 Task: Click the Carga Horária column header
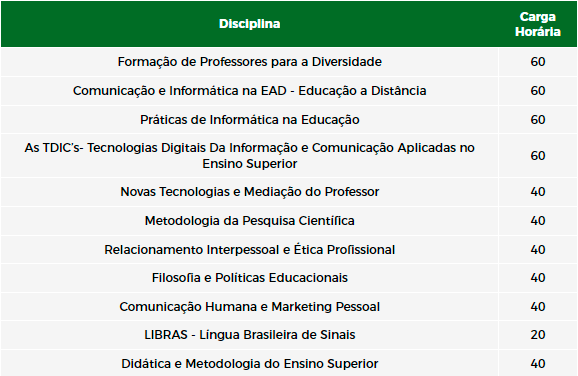pyautogui.click(x=537, y=24)
